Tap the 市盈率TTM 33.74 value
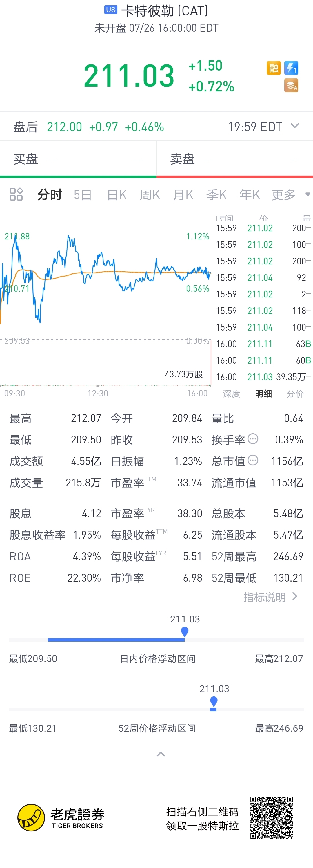313x868 pixels. (190, 483)
